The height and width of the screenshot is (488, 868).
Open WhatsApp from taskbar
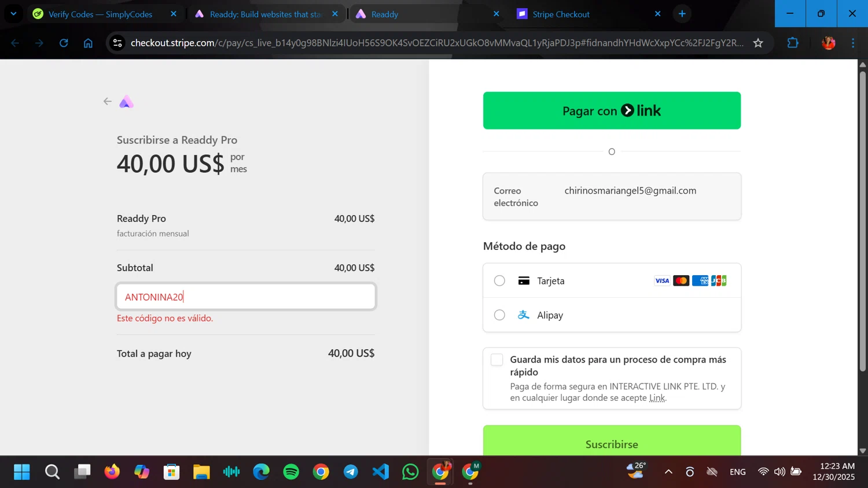410,472
